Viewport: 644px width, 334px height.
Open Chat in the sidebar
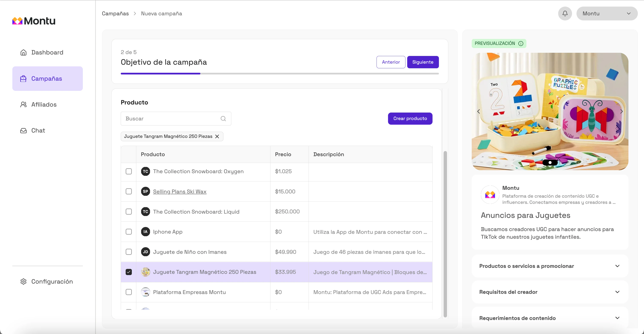(47, 130)
